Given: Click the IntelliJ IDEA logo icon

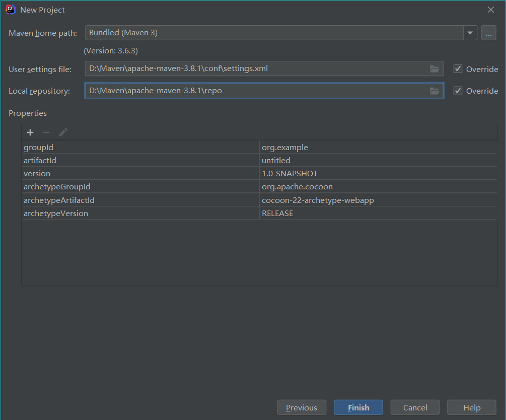Looking at the screenshot, I should 11,10.
